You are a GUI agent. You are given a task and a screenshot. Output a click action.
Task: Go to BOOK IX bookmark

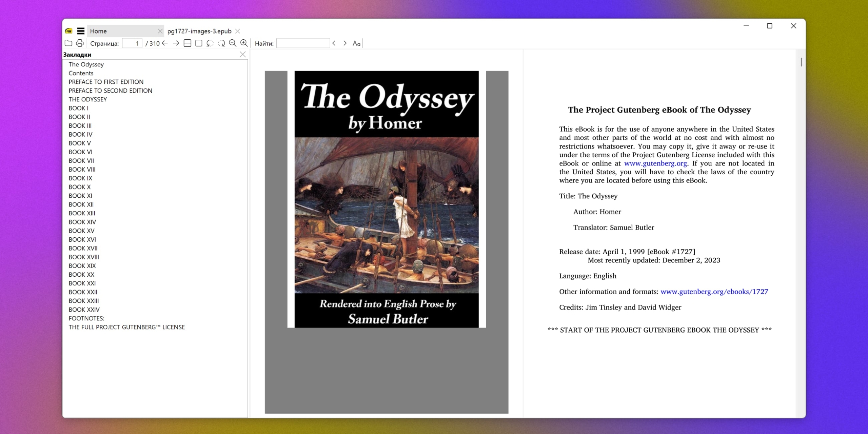point(80,178)
